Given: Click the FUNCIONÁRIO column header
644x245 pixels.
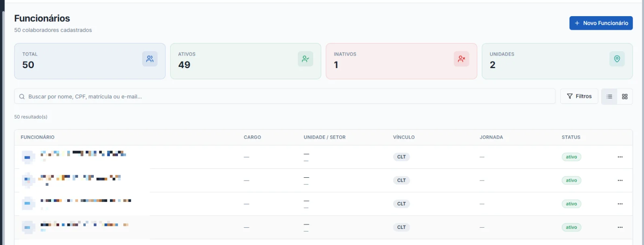Looking at the screenshot, I should (x=37, y=137).
